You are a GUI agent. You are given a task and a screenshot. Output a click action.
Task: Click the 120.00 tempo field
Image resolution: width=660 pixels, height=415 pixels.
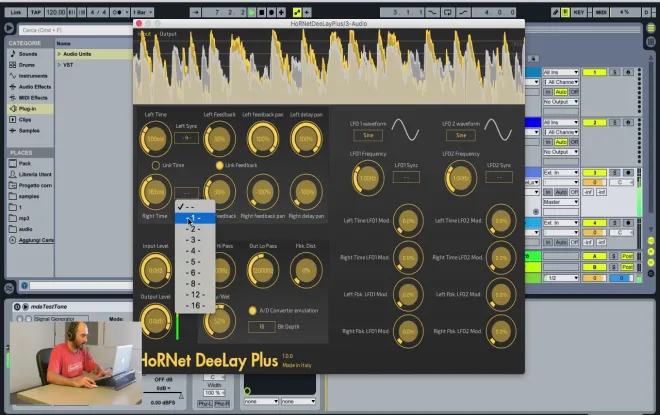click(56, 12)
